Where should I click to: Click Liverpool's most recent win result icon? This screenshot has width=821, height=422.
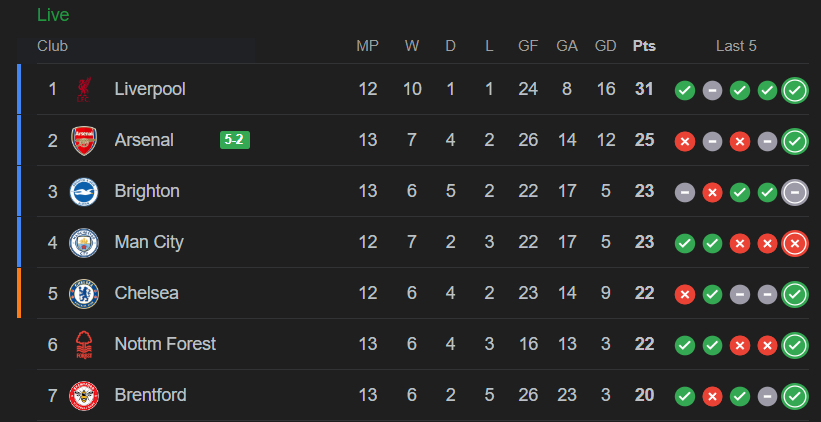(x=795, y=90)
